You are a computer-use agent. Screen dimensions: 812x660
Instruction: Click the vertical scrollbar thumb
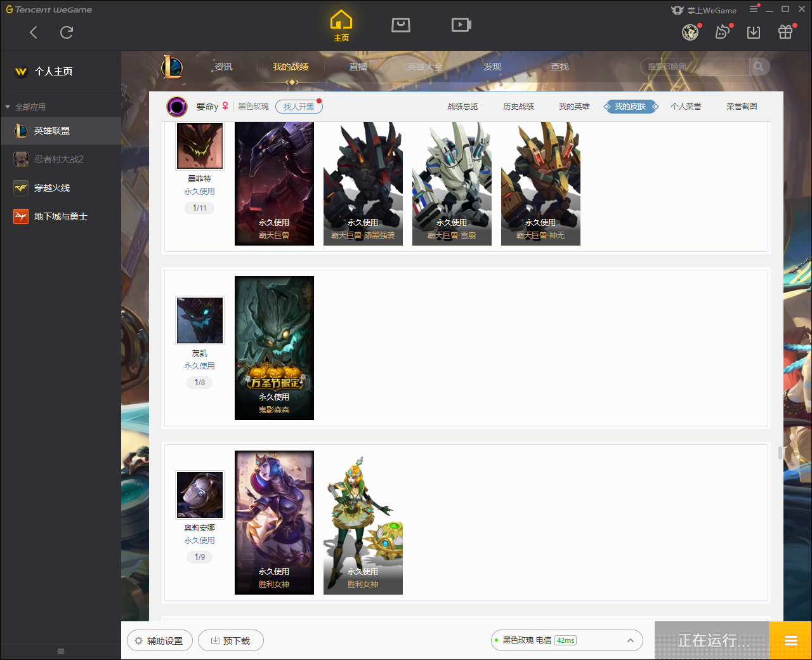[780, 453]
